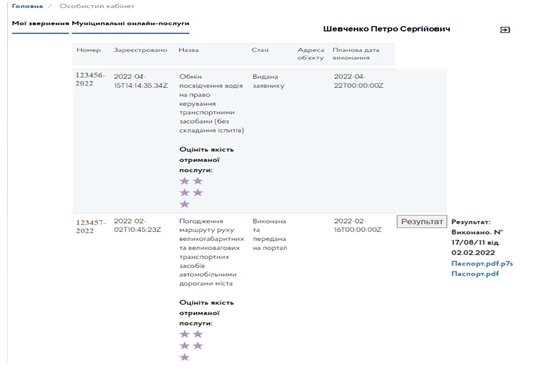Click the Результат button
Viewport: 540px width, 370px height.
[422, 222]
